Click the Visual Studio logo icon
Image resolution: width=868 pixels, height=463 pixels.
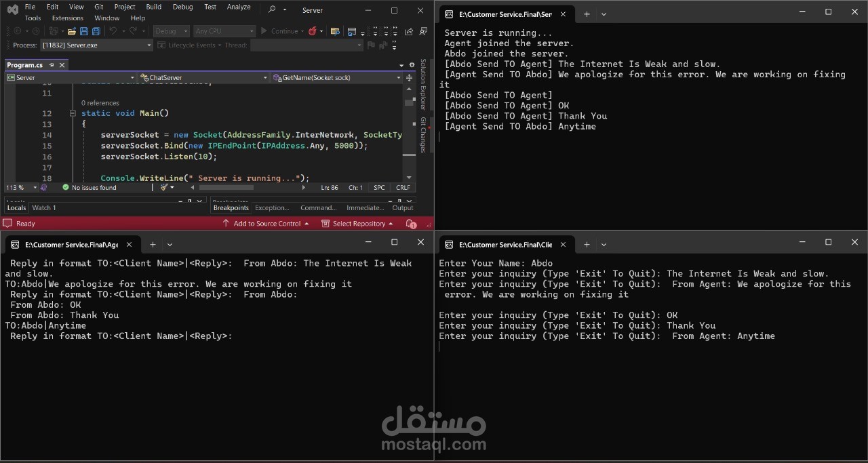(x=12, y=9)
